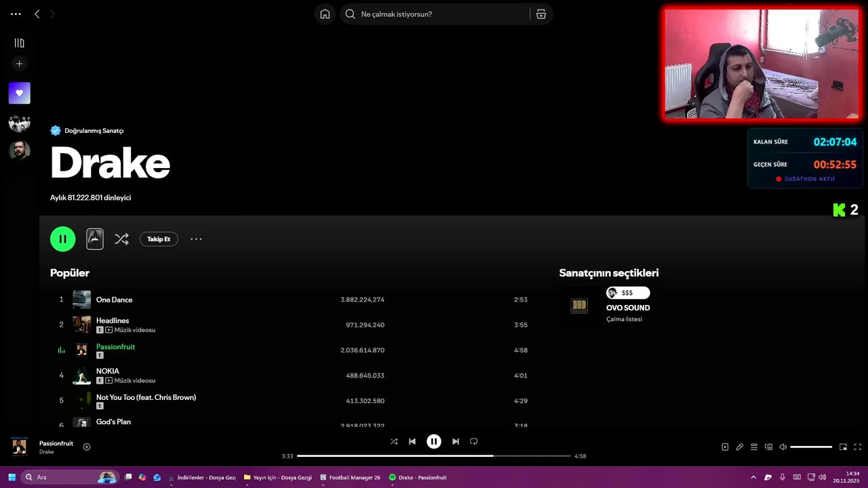Open Müzik videosu for NOKIA
Image resolution: width=868 pixels, height=488 pixels.
coord(130,381)
